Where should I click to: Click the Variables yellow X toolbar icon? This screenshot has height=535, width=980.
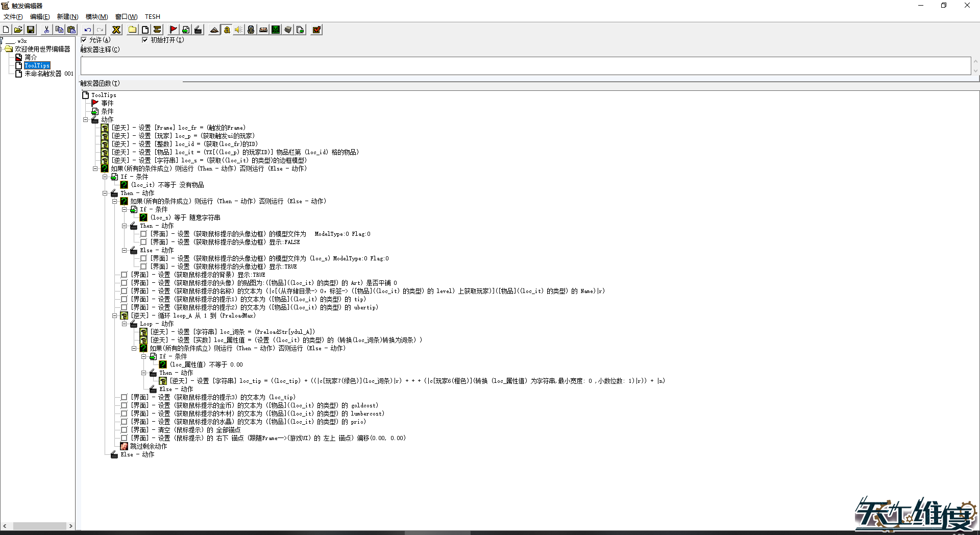116,30
